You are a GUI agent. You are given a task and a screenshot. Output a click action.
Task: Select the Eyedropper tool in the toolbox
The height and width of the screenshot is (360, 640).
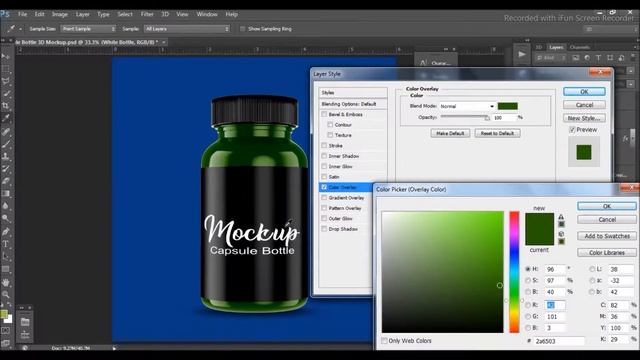(x=6, y=118)
